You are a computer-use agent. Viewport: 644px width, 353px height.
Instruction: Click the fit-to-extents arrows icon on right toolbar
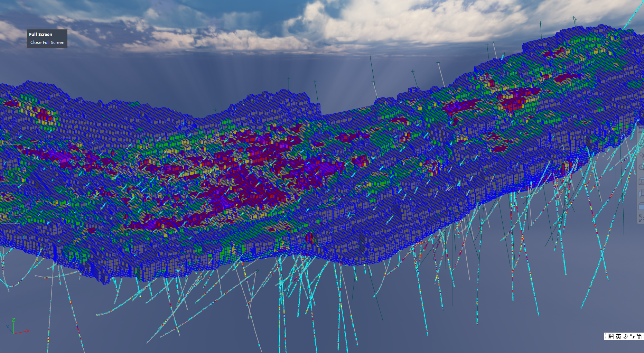click(641, 218)
